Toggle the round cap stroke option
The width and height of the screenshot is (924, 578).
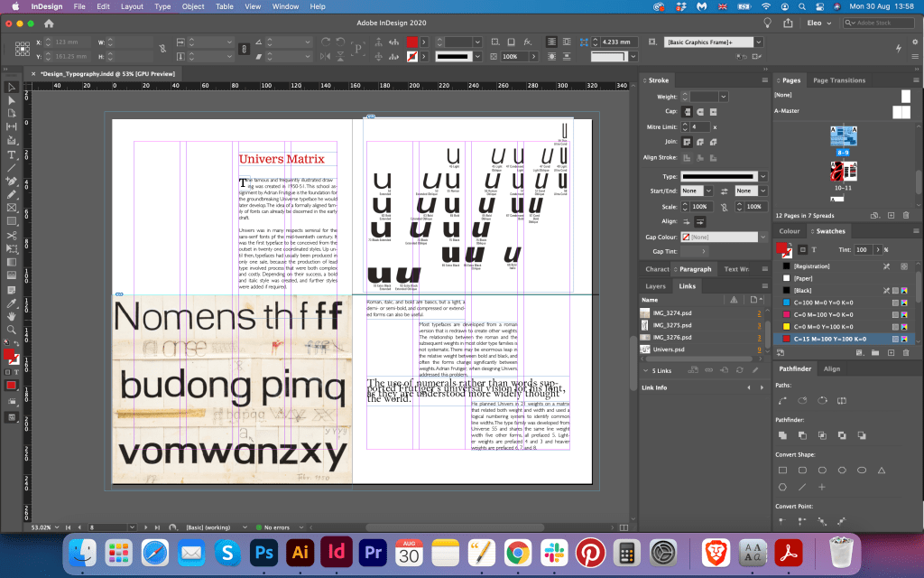pos(700,111)
